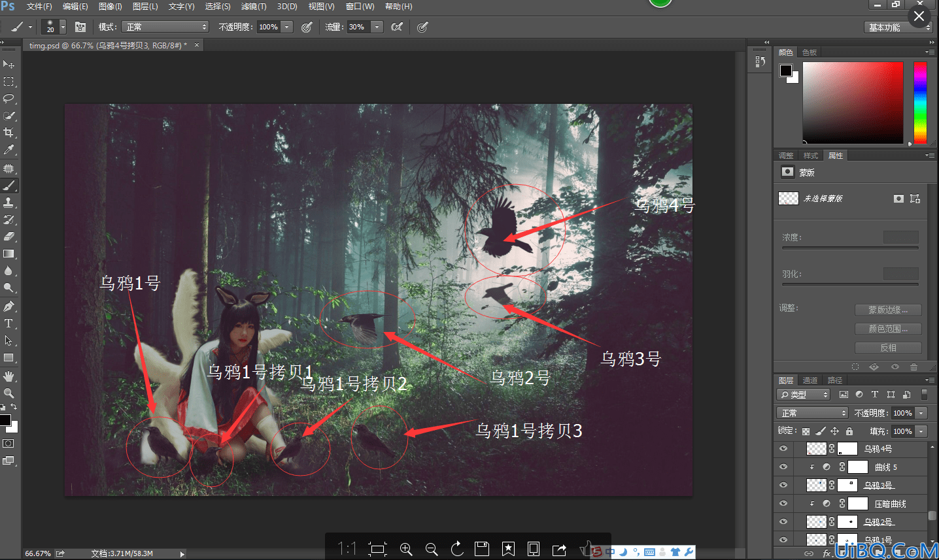Image resolution: width=939 pixels, height=560 pixels.
Task: Open layer blend mode 正常 dropdown
Action: click(812, 413)
